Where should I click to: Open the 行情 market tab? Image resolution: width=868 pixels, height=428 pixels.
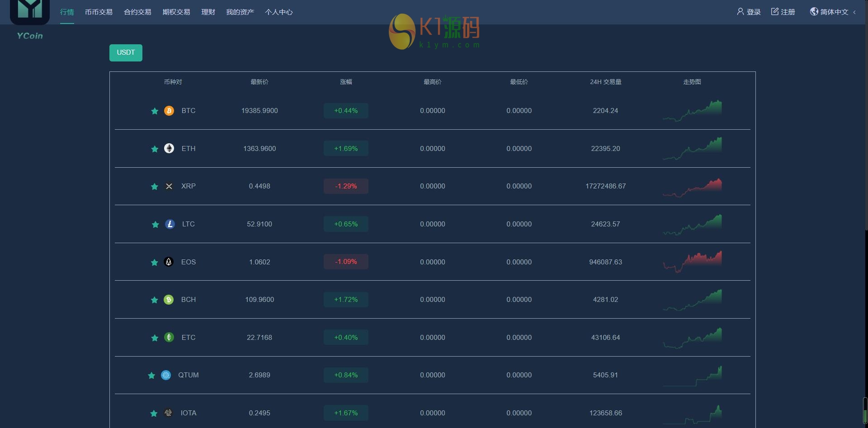[x=67, y=12]
